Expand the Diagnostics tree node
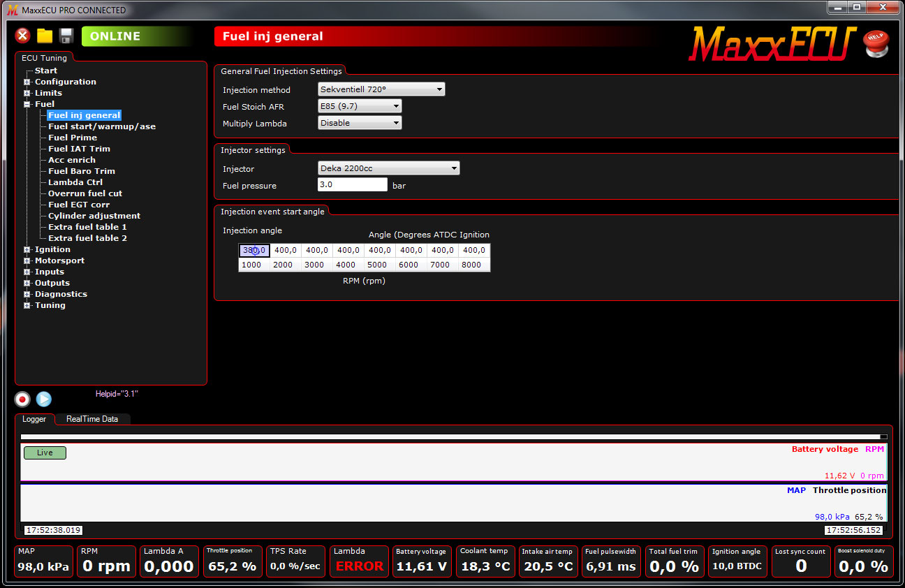905x588 pixels. 27,294
